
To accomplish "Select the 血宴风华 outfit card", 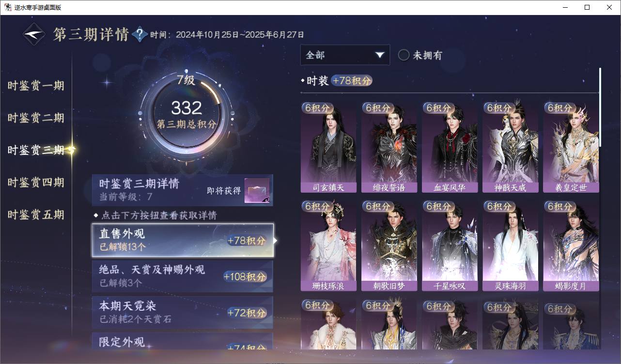I will (x=450, y=147).
